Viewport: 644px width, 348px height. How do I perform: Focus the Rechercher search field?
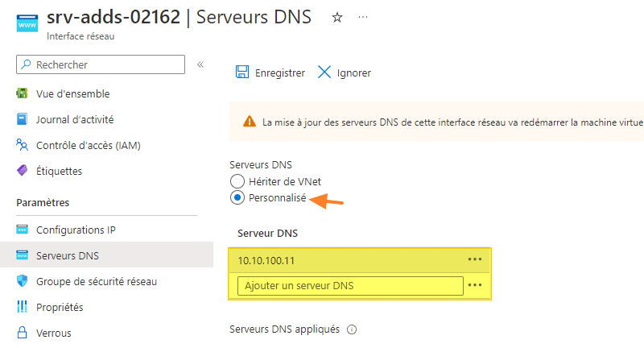point(101,64)
